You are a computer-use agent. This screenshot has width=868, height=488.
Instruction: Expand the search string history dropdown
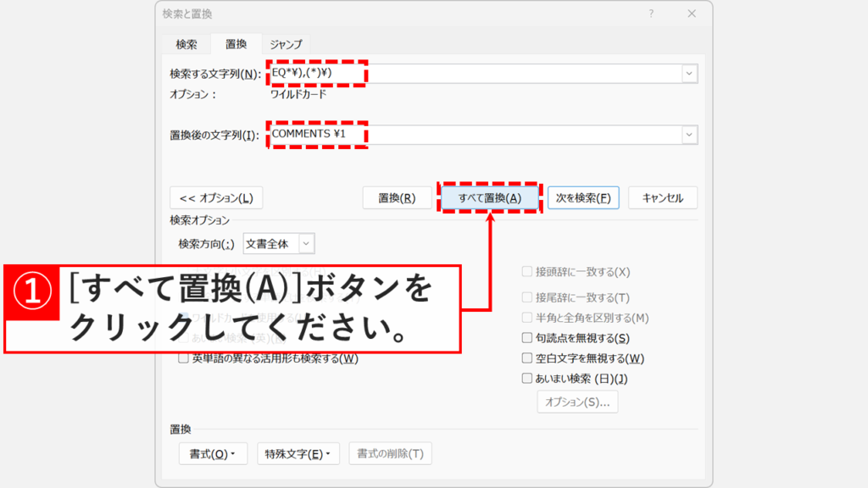coord(688,74)
